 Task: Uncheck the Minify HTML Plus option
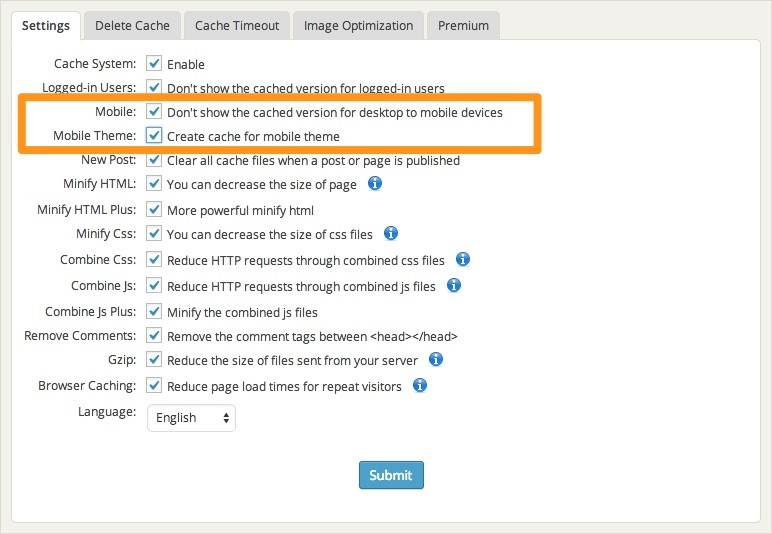[x=154, y=210]
